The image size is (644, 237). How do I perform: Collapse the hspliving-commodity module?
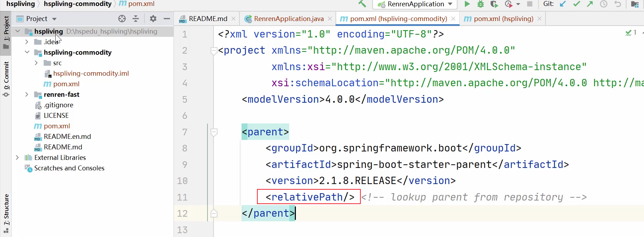click(x=27, y=52)
